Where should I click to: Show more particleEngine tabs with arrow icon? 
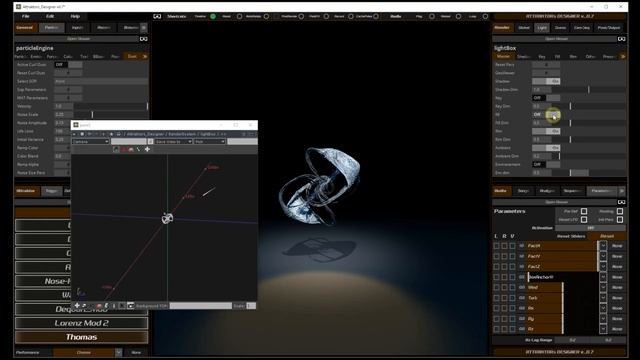145,56
